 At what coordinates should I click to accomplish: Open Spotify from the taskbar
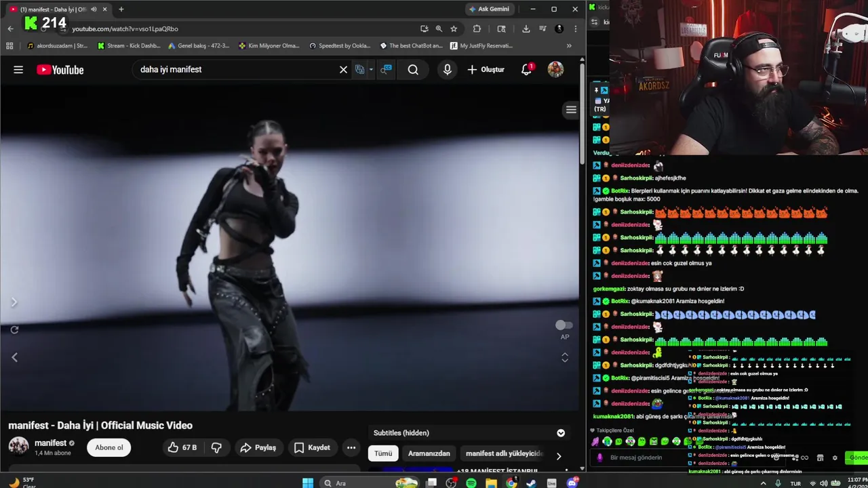(471, 483)
